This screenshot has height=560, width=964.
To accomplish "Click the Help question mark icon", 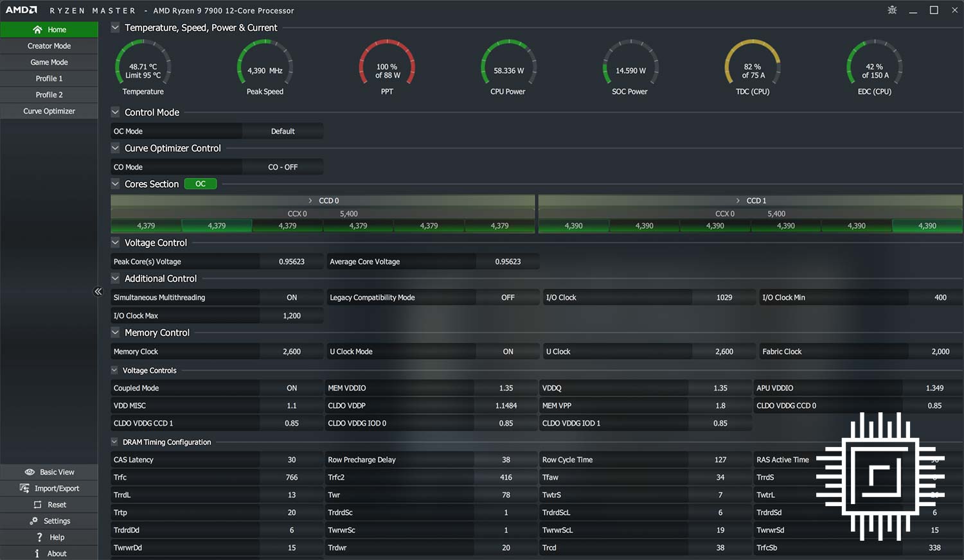I will coord(39,537).
